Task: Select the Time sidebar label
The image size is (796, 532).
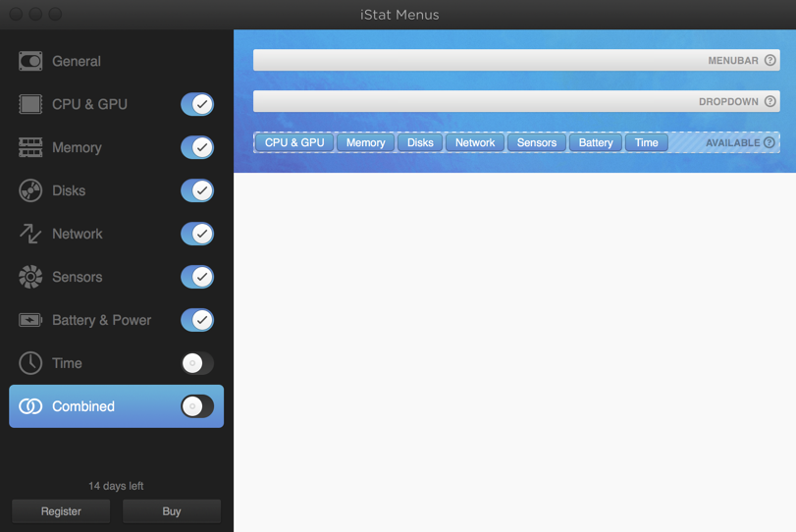Action: click(x=67, y=363)
